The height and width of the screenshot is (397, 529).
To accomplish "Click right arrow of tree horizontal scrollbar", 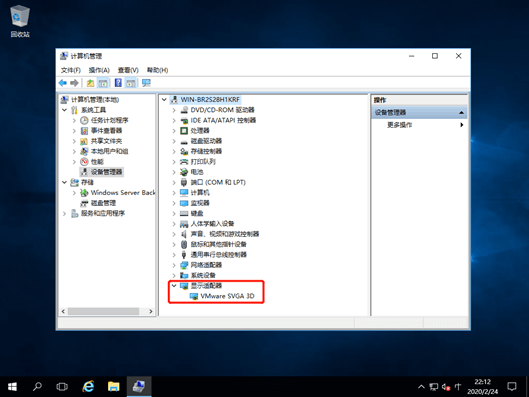I will [x=150, y=311].
